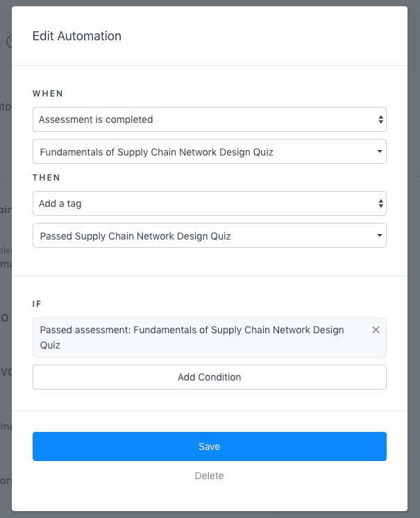Click the THEN section label
Image resolution: width=420 pixels, height=518 pixels.
point(47,177)
